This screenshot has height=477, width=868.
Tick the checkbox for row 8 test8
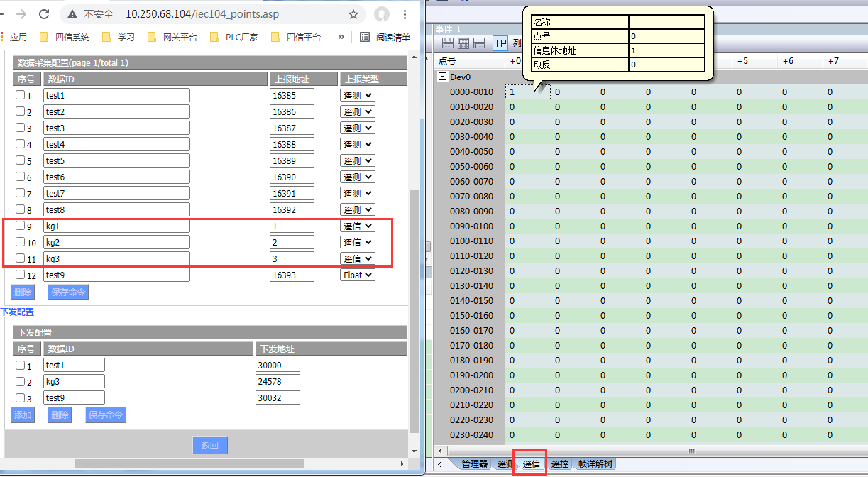click(x=20, y=209)
